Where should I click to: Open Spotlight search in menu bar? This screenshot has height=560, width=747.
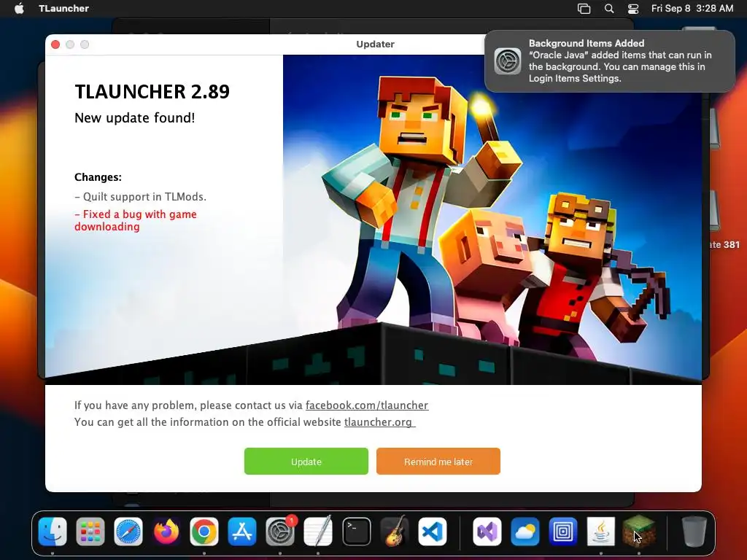(x=609, y=9)
